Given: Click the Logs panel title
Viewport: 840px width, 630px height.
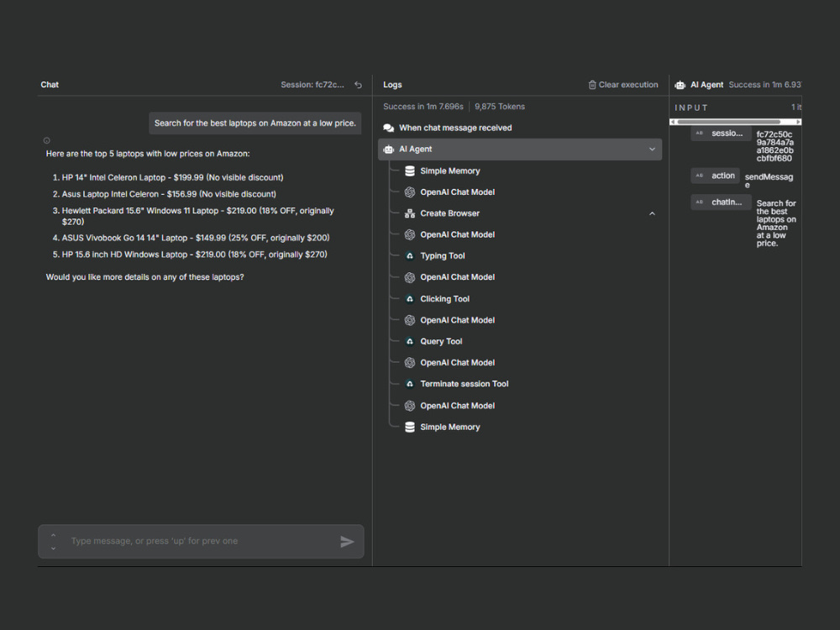Looking at the screenshot, I should coord(392,85).
